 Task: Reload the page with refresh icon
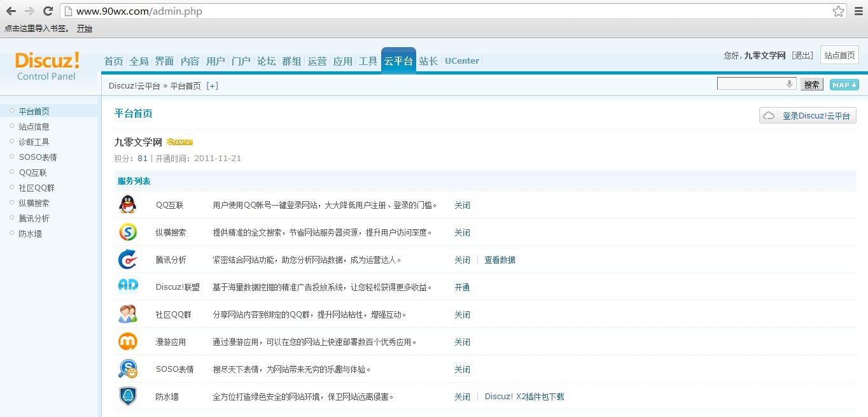tap(48, 11)
